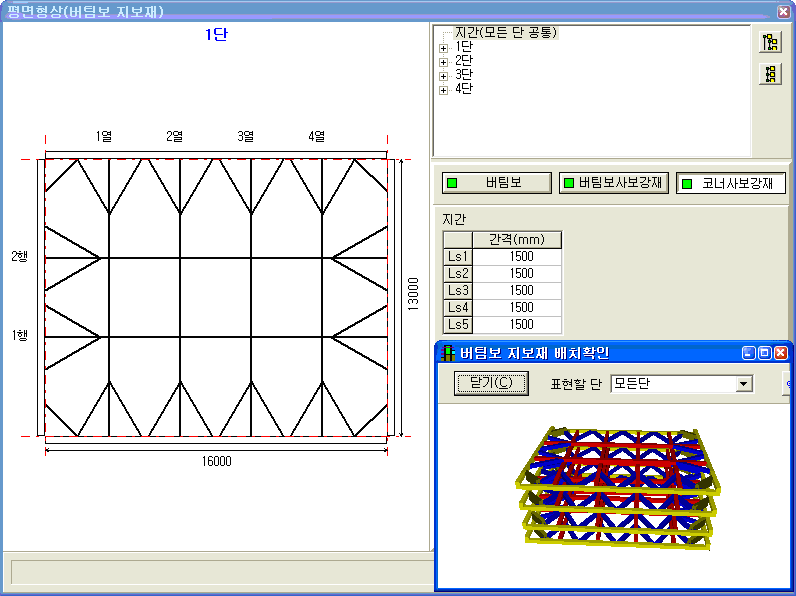This screenshot has height=596, width=796.
Task: Select 지간(모든 단 공통) tree item
Action: click(x=506, y=32)
